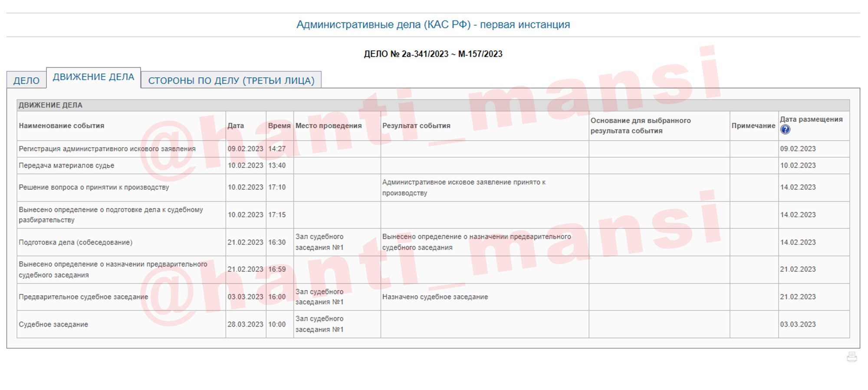This screenshot has height=390, width=868.
Task: Click the 'Наименование события' column header
Action: 62,126
